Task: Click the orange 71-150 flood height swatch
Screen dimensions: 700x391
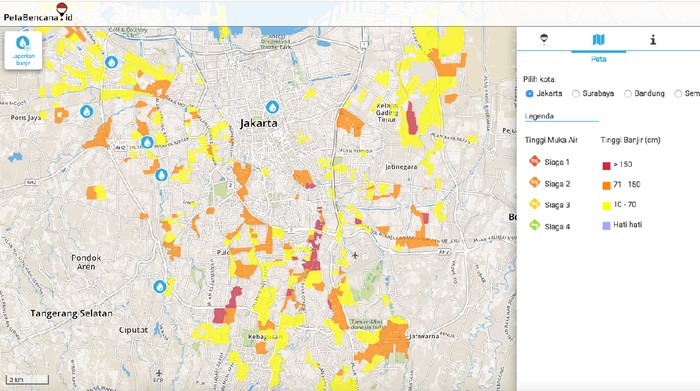Action: pos(606,186)
